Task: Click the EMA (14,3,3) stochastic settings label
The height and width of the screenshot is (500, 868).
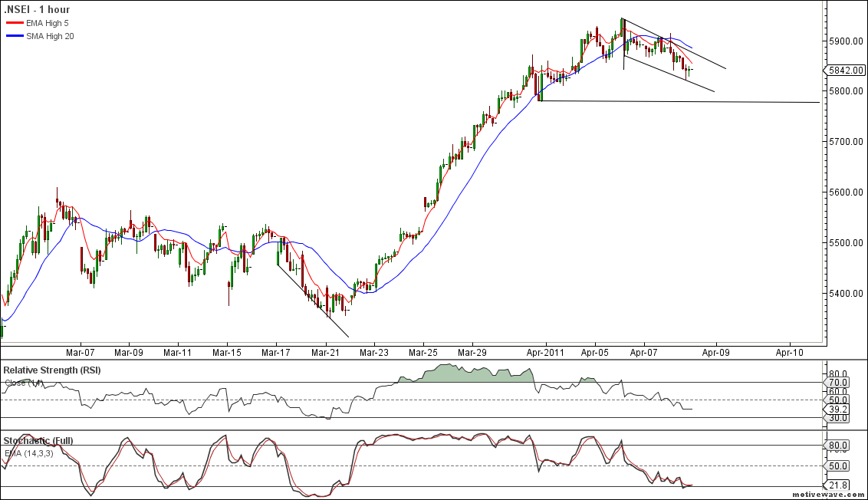Action: 29,453
